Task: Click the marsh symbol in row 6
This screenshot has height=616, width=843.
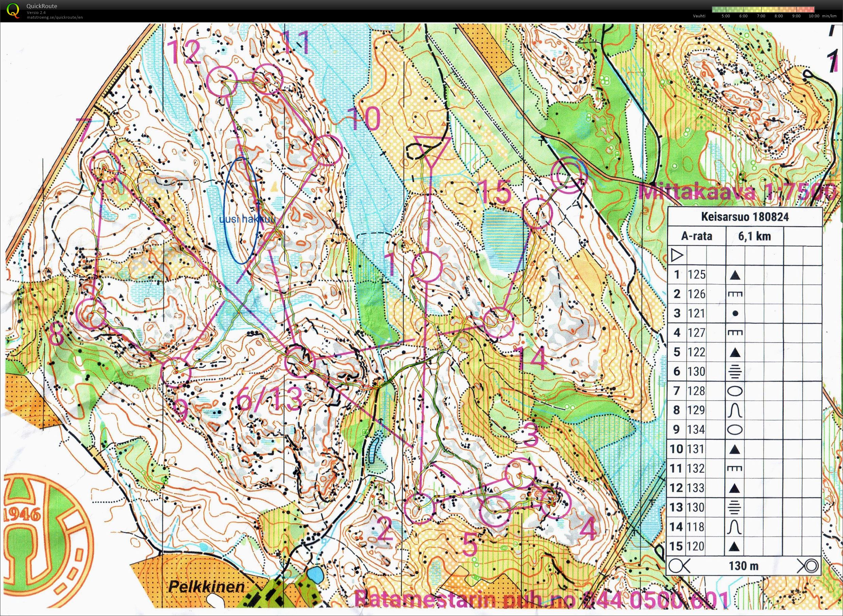Action: click(735, 372)
